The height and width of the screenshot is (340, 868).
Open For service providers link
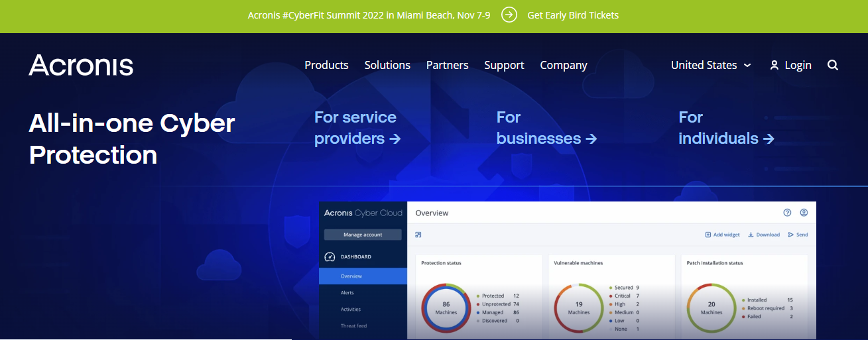click(x=357, y=128)
